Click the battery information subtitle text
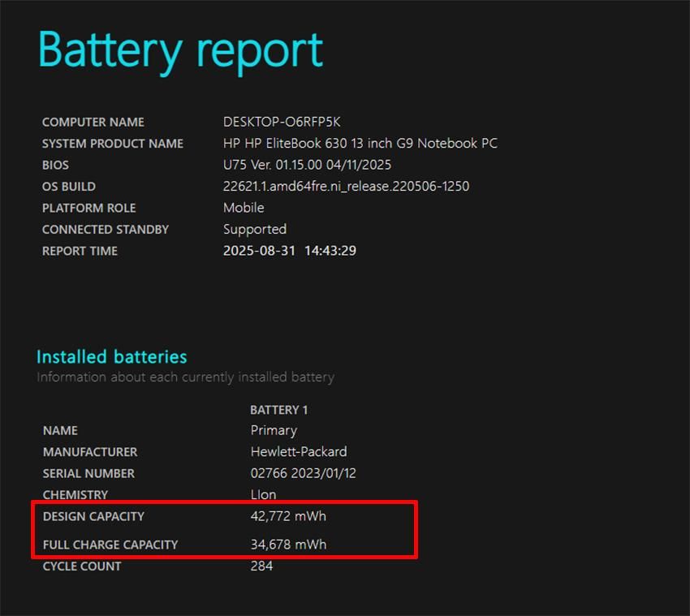Screen dimensions: 690x616 [x=185, y=377]
